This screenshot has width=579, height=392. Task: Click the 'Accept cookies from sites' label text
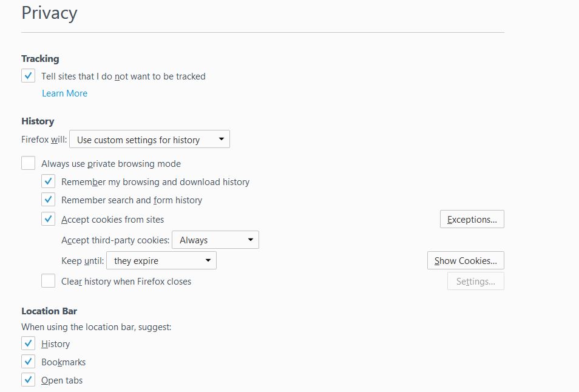click(113, 220)
